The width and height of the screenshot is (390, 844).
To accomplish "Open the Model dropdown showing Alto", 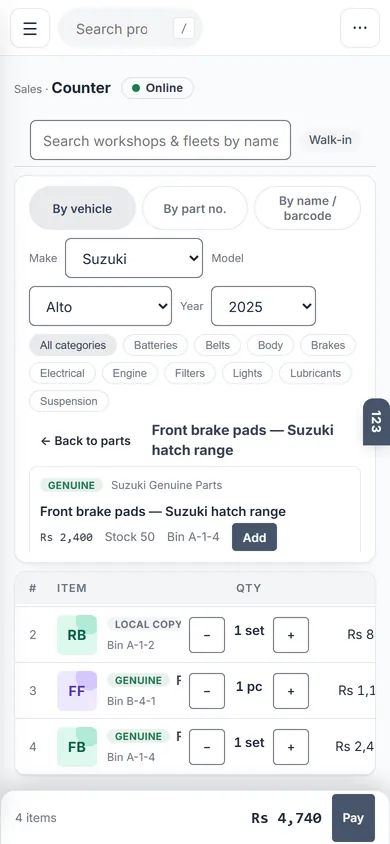I will 101,306.
